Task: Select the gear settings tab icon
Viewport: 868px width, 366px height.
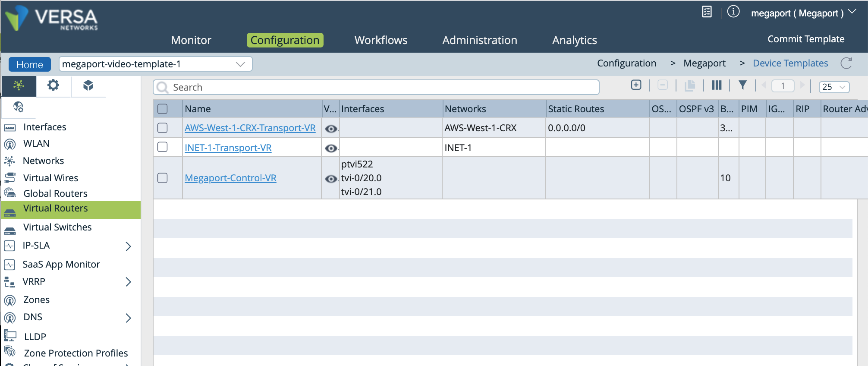Action: point(53,85)
